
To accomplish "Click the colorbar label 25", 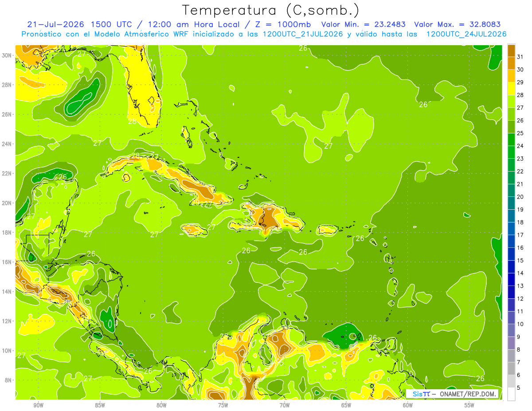I will click(x=520, y=133).
